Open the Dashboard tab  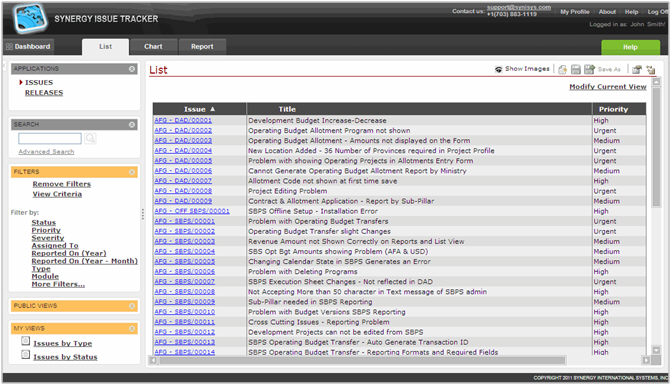(x=28, y=46)
